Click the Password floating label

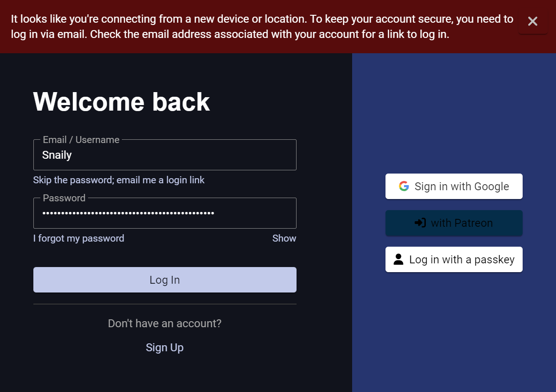click(x=64, y=198)
